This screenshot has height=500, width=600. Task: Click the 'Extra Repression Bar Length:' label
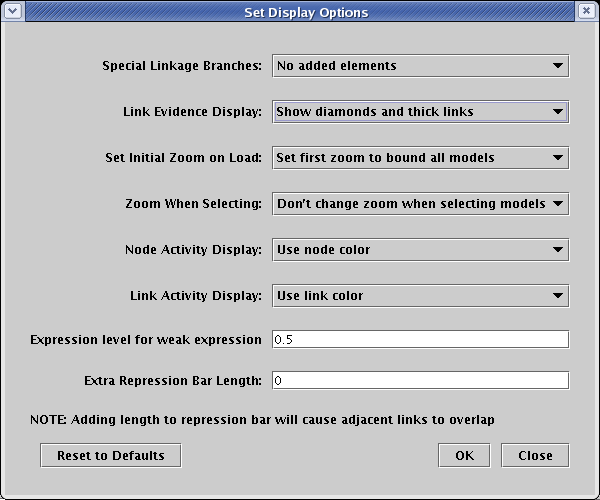pos(173,381)
